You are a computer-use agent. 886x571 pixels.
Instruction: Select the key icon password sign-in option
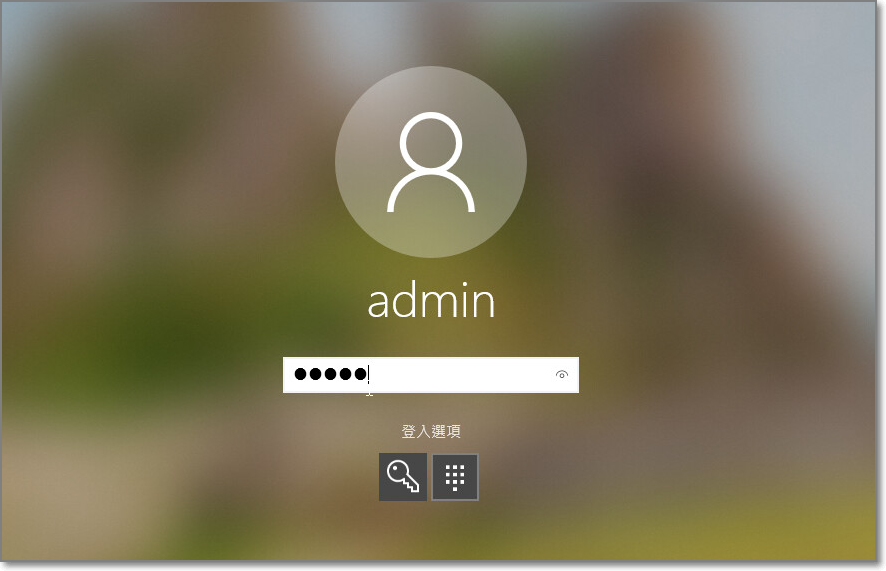pyautogui.click(x=403, y=477)
